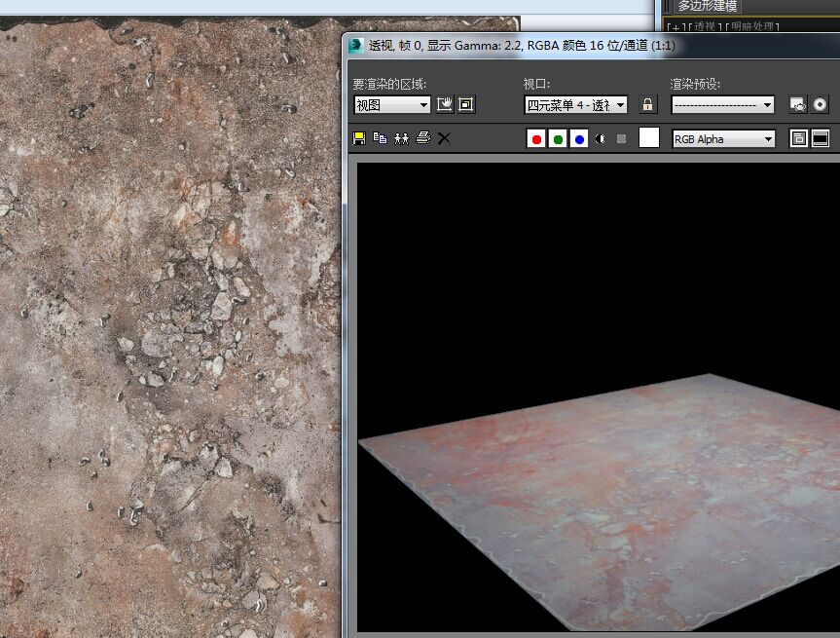Click the Save Image floppy disk icon
The width and height of the screenshot is (840, 638).
click(x=359, y=138)
